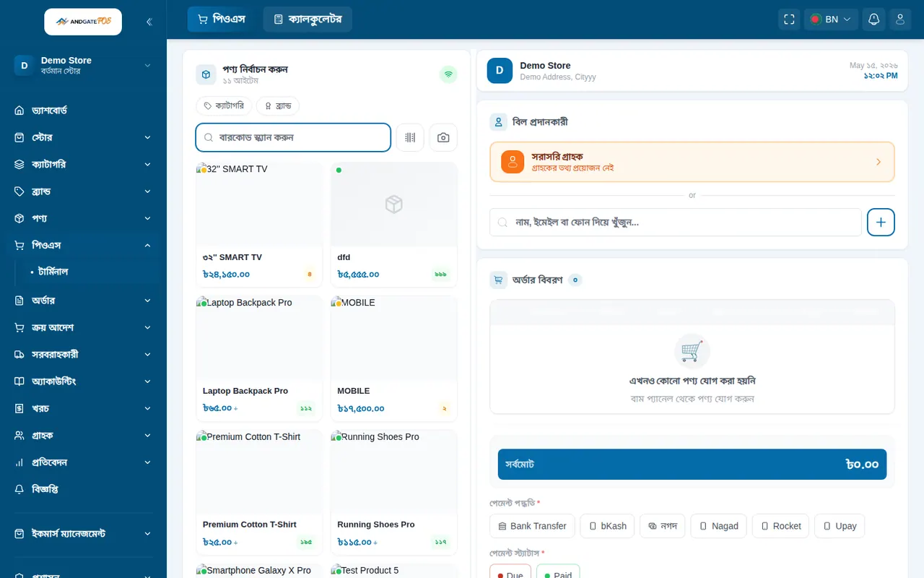
Task: Click the ক্যাটাগরি filter button
Action: 224,106
